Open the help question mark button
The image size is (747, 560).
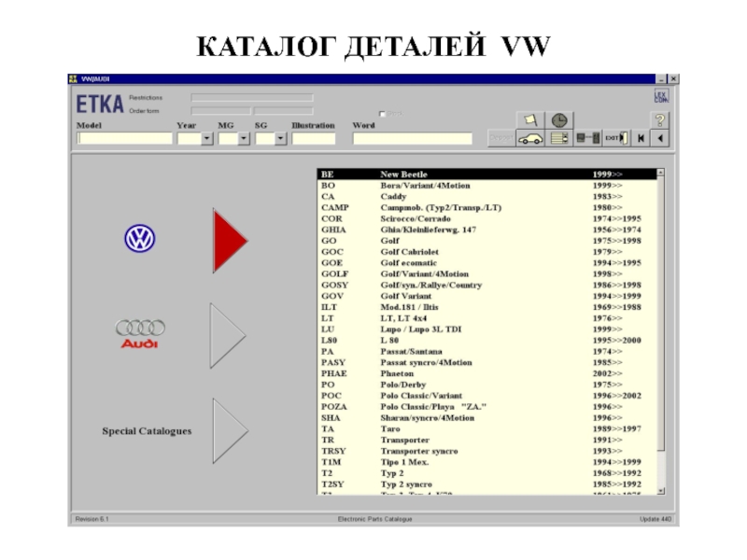pyautogui.click(x=660, y=120)
